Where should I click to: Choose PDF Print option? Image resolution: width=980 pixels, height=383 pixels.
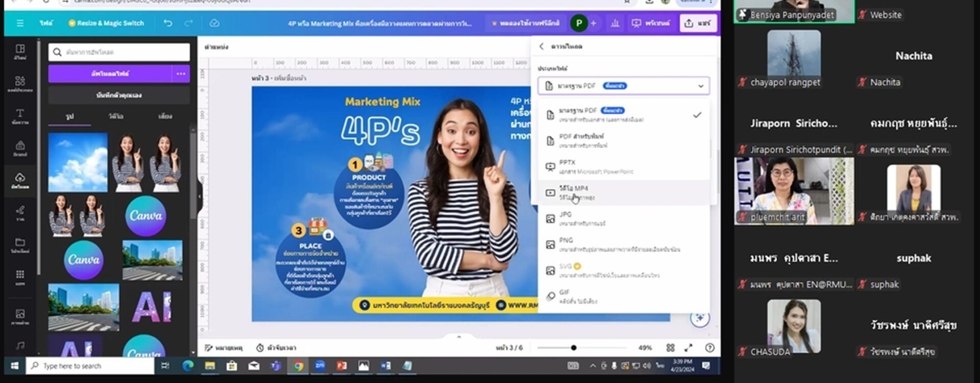623,141
